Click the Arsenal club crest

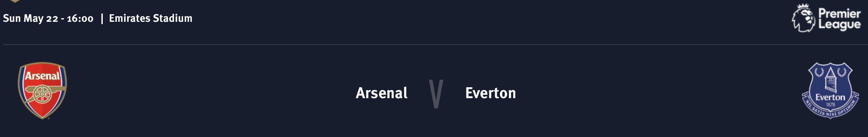(x=42, y=91)
